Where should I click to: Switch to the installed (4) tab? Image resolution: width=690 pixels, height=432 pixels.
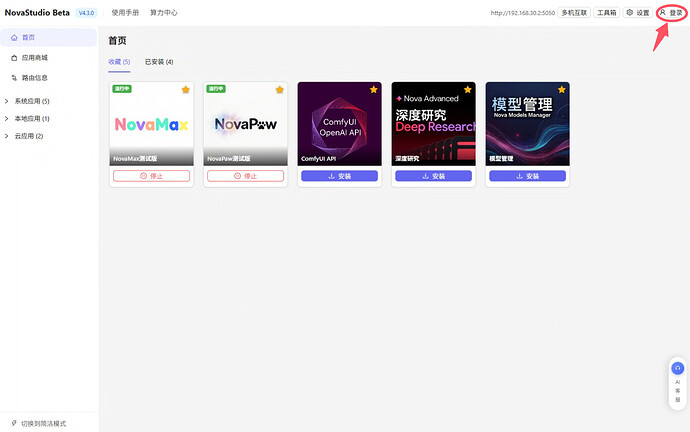coord(159,62)
